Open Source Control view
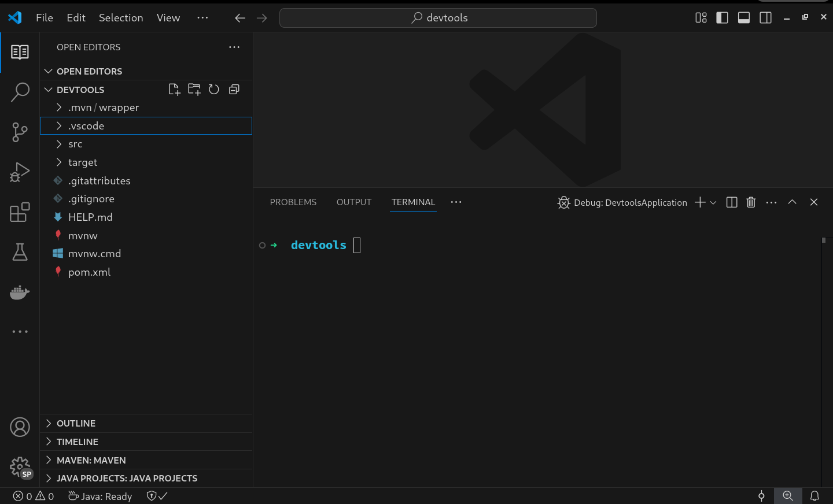The width and height of the screenshot is (833, 504). (20, 132)
